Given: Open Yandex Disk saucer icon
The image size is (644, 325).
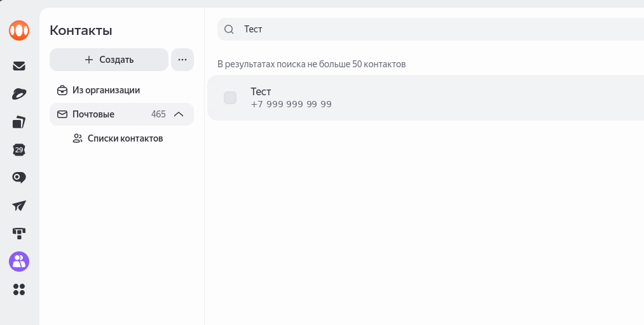Looking at the screenshot, I should (19, 94).
